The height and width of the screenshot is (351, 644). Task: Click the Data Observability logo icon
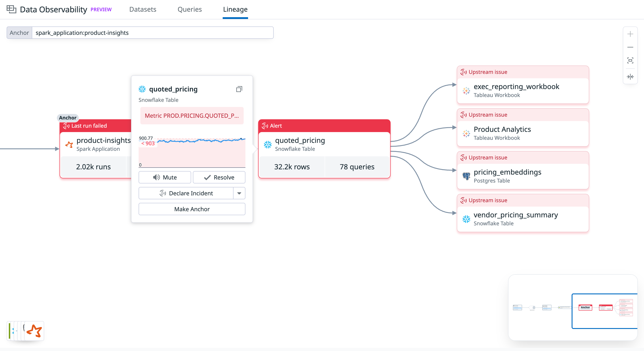click(x=11, y=9)
